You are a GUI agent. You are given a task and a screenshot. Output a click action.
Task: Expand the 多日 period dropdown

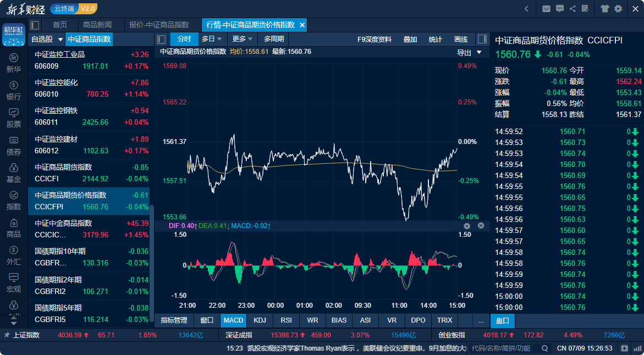point(212,40)
